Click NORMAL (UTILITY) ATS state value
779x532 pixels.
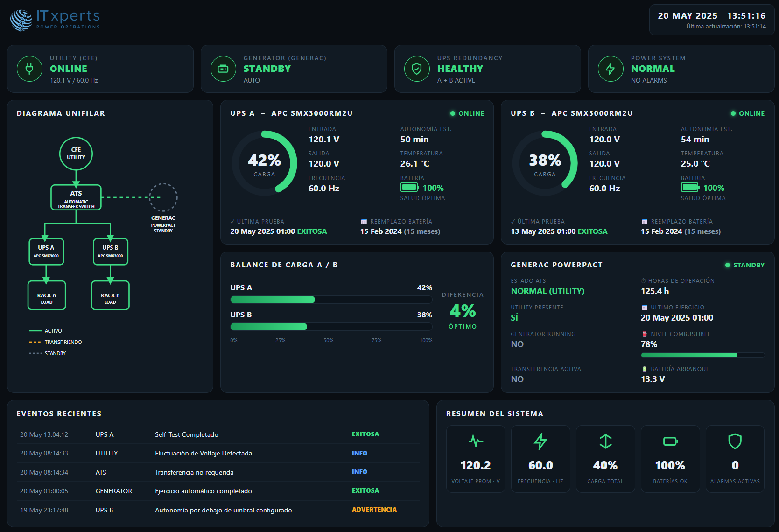[547, 291]
